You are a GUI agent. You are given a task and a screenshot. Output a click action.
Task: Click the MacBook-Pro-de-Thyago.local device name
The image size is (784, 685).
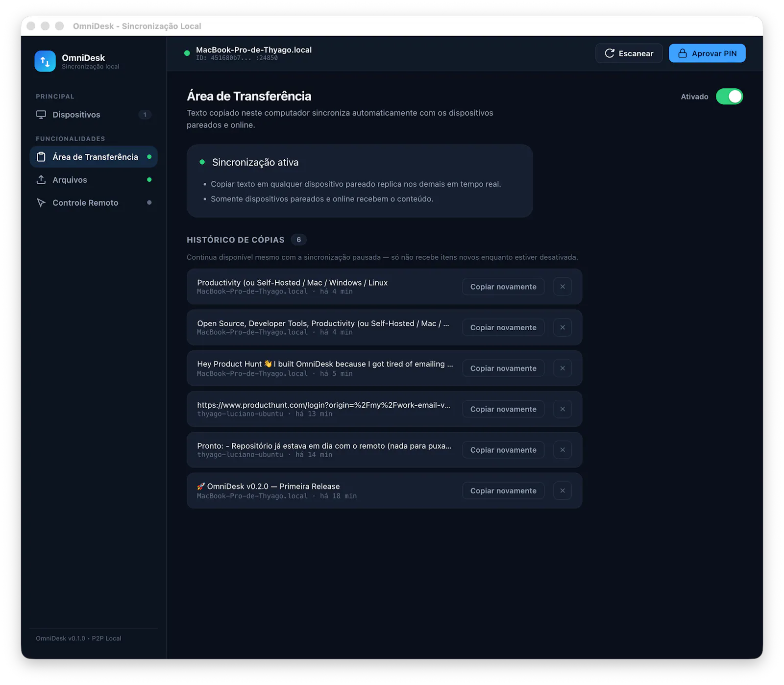[x=254, y=50]
